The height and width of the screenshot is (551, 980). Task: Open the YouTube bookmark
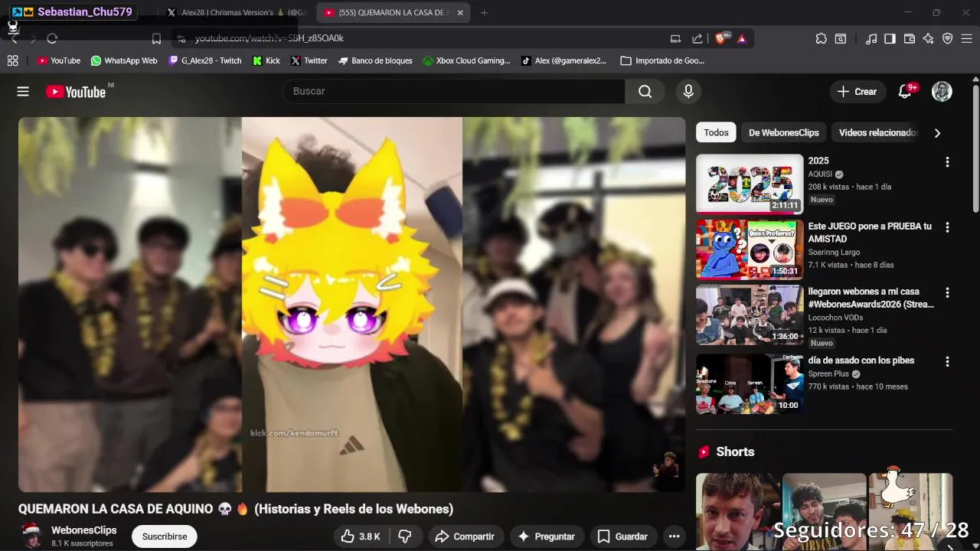pos(59,60)
